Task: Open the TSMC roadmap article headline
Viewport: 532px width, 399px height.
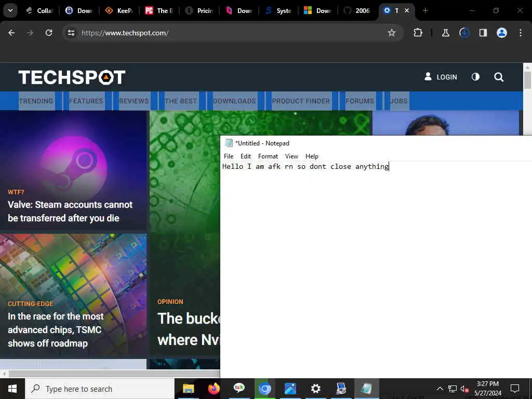Action: 56,330
